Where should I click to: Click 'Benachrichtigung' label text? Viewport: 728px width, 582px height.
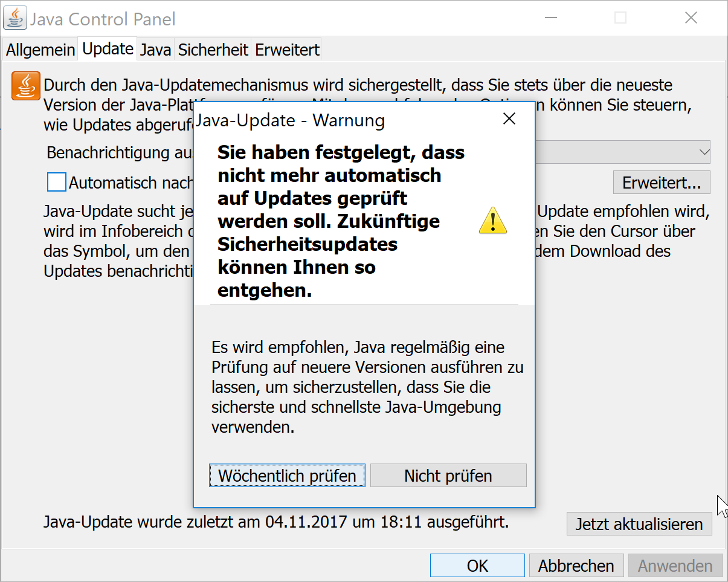[x=119, y=152]
